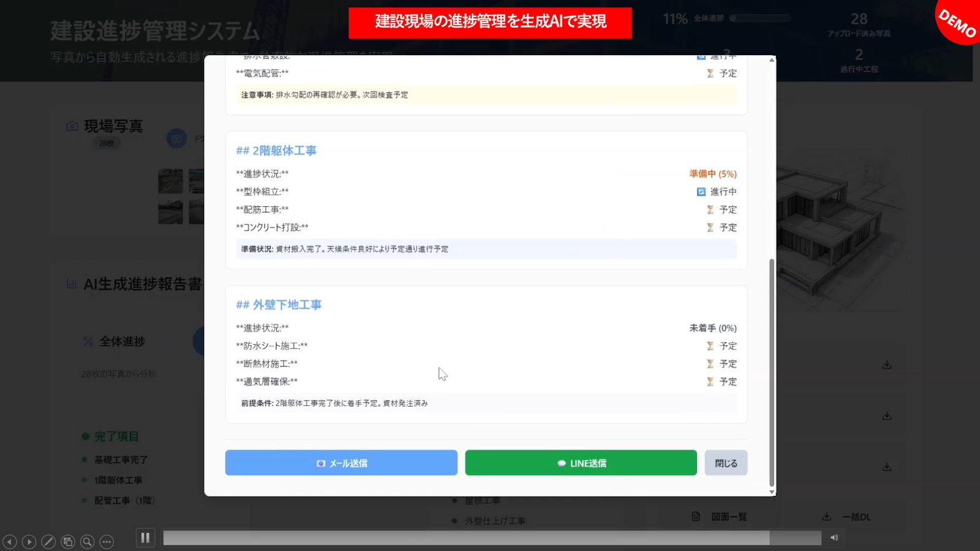This screenshot has height=551, width=980.
Task: Click the modal scrollbar down arrow
Action: (772, 492)
